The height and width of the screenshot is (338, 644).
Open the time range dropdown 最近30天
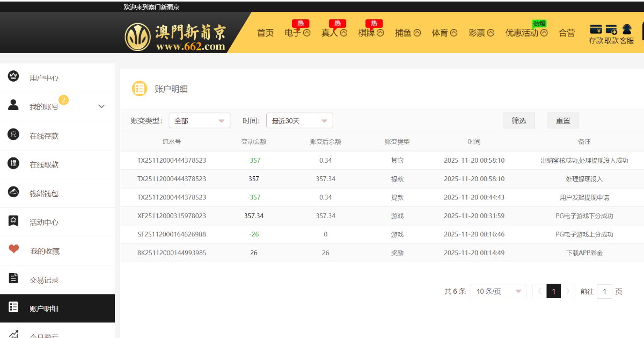tap(299, 121)
